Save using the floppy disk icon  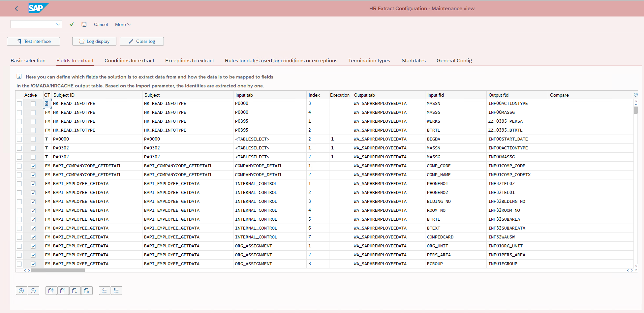[84, 24]
